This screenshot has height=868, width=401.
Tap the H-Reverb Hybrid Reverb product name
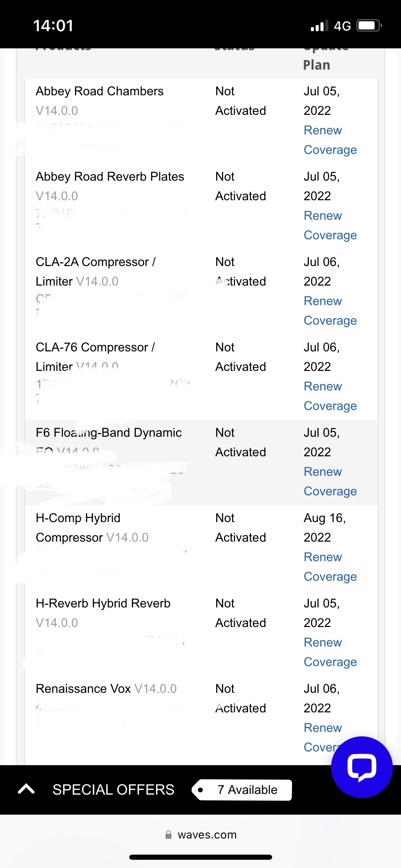click(x=103, y=603)
